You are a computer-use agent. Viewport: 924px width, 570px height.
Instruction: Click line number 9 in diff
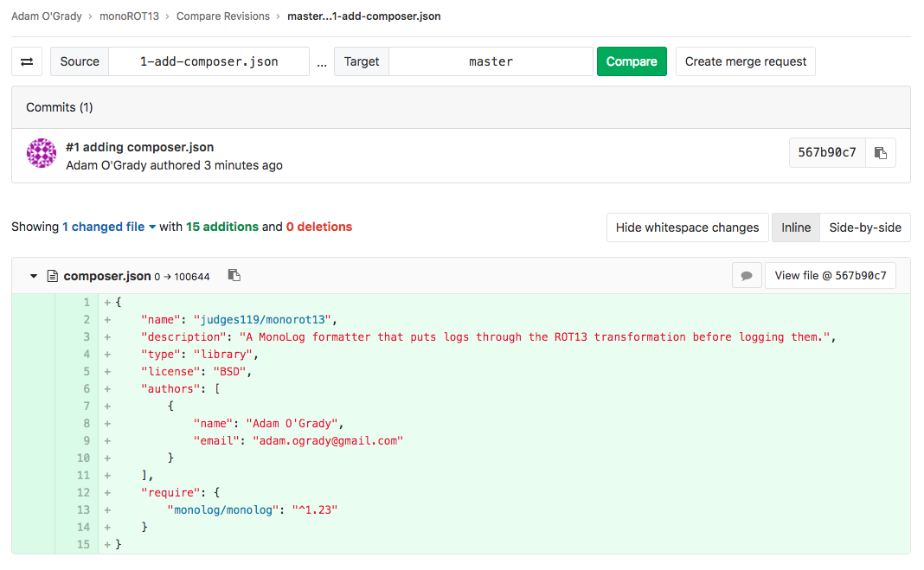pyautogui.click(x=87, y=440)
